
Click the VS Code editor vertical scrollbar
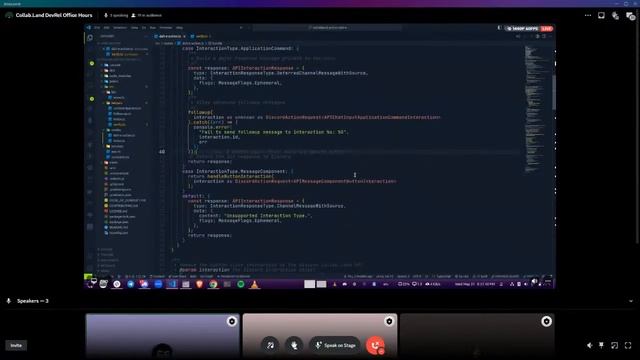pos(554,92)
